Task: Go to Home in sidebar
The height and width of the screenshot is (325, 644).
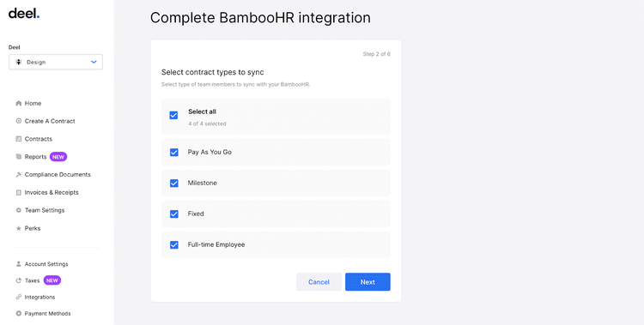Action: coord(33,104)
